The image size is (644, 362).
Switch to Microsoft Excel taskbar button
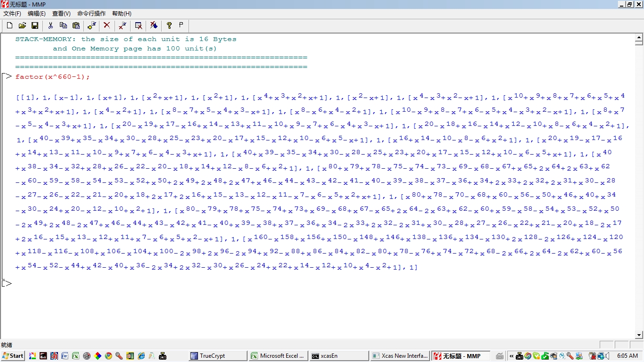tap(278, 356)
